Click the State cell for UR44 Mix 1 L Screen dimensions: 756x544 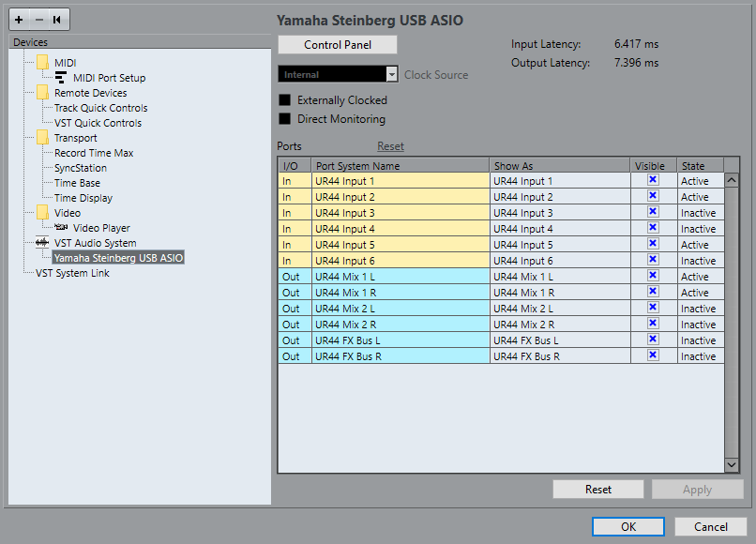pyautogui.click(x=700, y=277)
